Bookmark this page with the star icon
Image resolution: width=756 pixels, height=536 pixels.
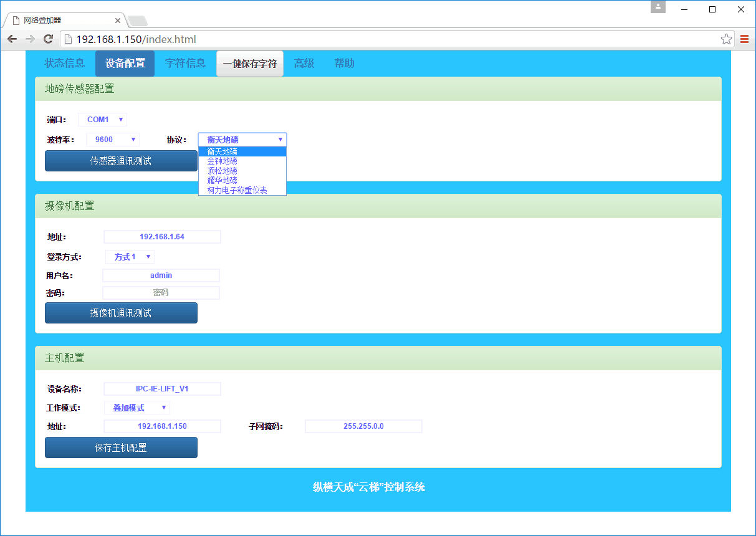(726, 39)
